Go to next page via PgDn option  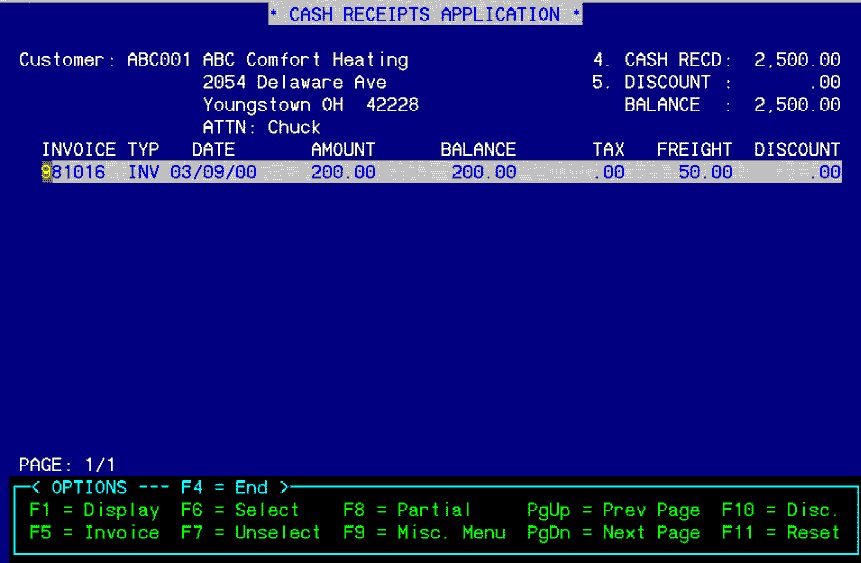(613, 532)
